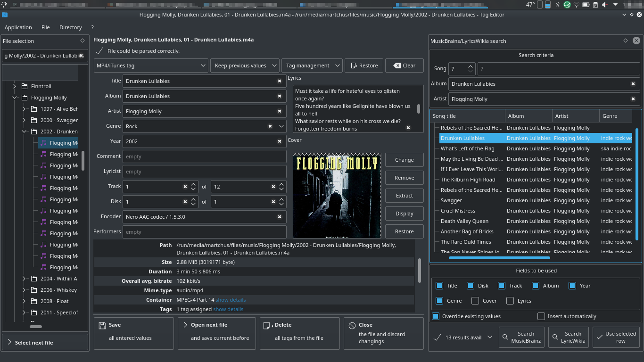
Task: Open the Application menu
Action: click(x=18, y=27)
